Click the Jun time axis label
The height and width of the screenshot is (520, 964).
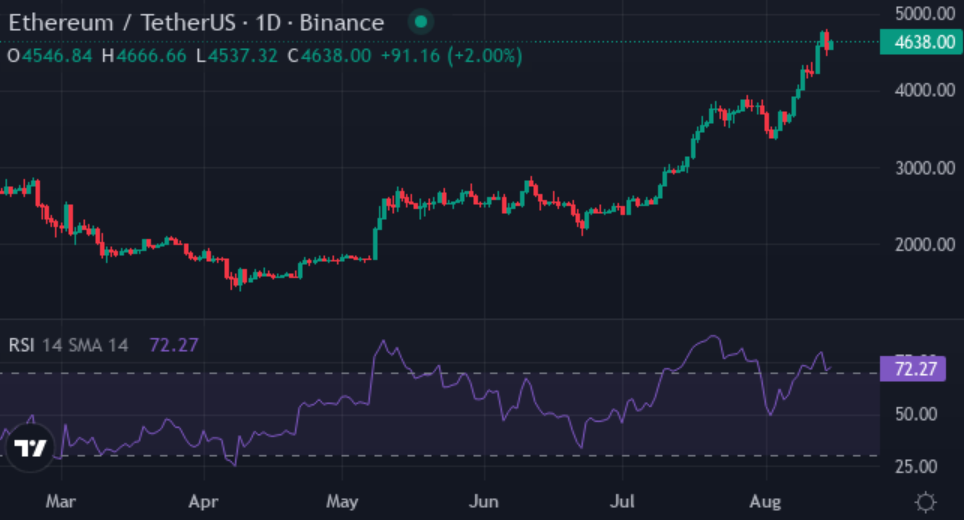(484, 502)
